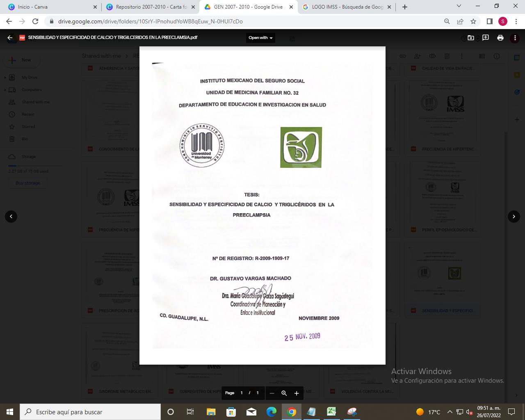The height and width of the screenshot is (420, 525).
Task: Select the 'GEN 2007- 2010 - Google Drive' tab
Action: [x=249, y=7]
